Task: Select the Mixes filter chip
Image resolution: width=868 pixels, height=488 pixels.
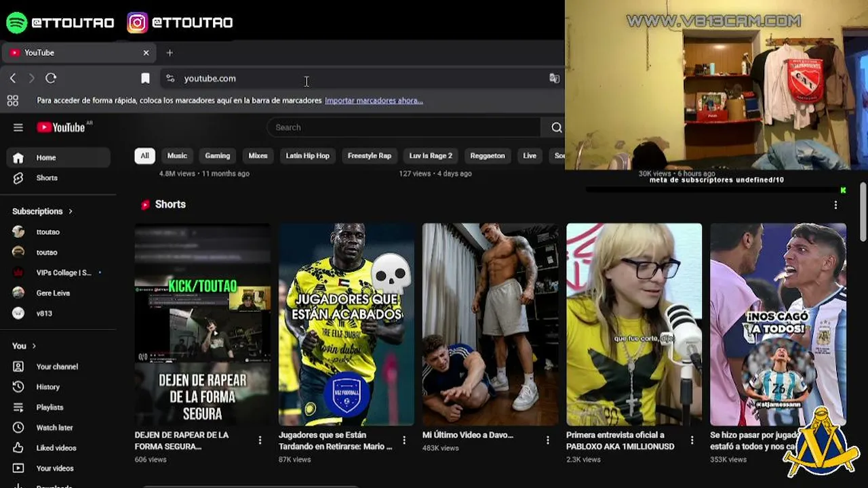Action: tap(258, 156)
